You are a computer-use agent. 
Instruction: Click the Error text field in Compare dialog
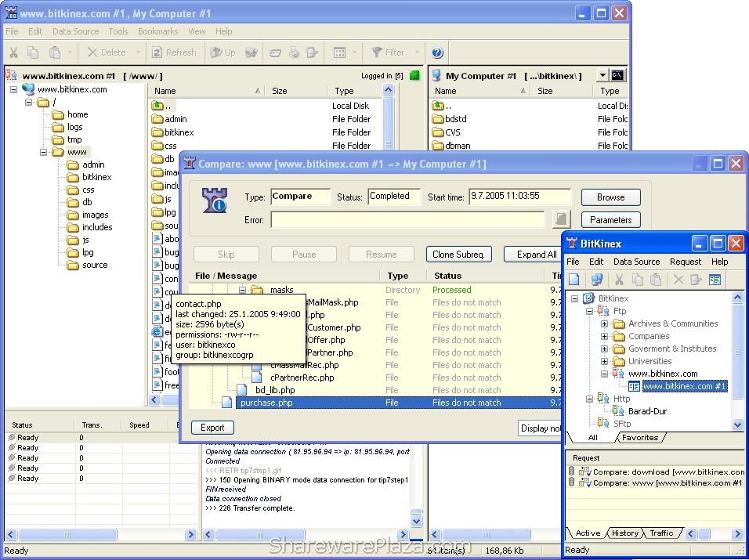[x=407, y=220]
